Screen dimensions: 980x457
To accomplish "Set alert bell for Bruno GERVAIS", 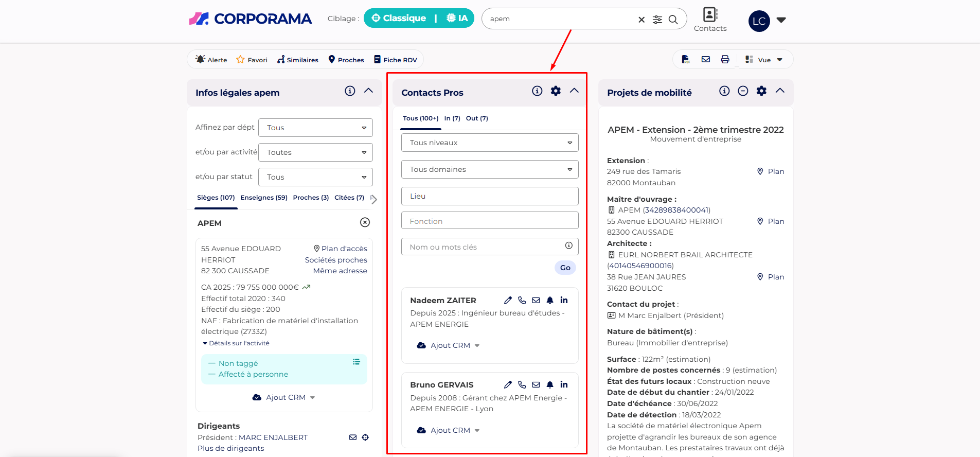I will click(x=550, y=384).
